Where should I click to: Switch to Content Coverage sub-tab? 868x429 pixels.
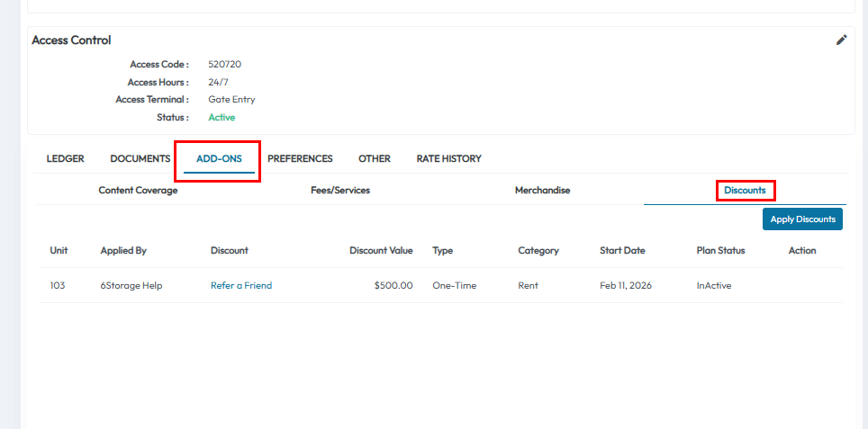coord(138,191)
